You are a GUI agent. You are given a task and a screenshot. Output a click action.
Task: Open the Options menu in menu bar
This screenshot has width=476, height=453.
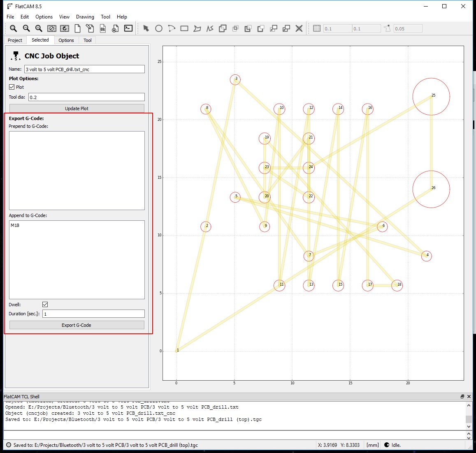pyautogui.click(x=44, y=17)
